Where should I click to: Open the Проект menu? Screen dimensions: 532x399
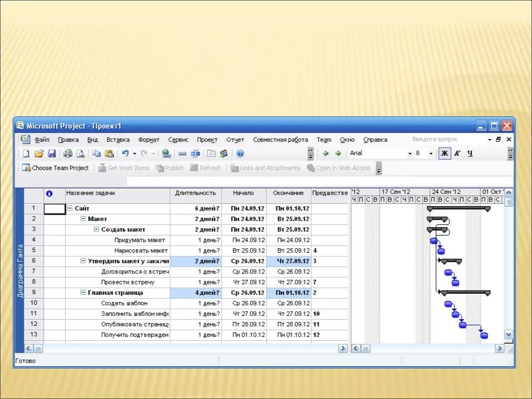(207, 140)
